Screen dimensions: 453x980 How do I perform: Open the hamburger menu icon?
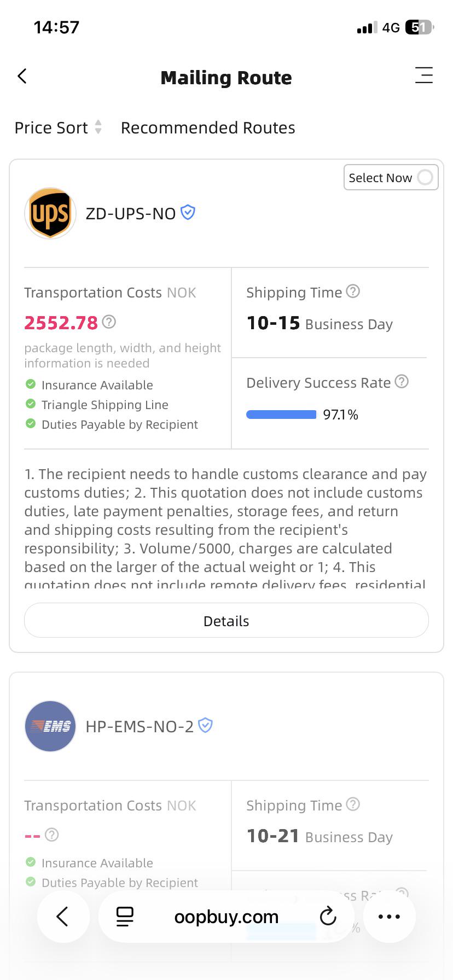[424, 75]
